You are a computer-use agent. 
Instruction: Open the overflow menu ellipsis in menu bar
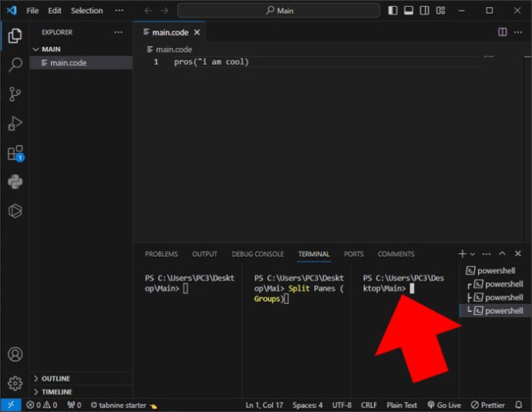click(119, 11)
